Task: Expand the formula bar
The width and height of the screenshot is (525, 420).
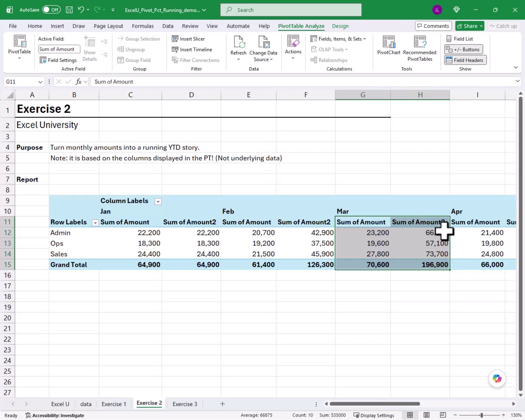Action: (518, 81)
